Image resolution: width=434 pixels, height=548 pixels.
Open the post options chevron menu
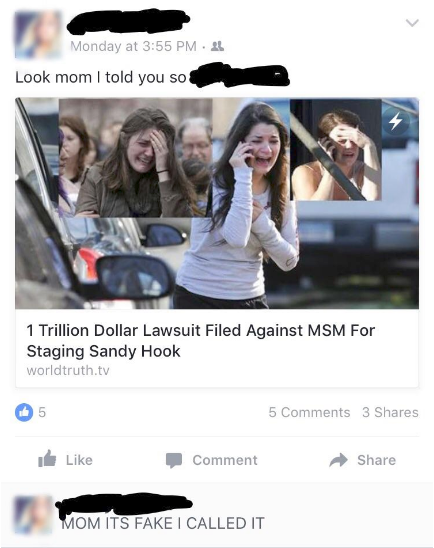click(x=412, y=23)
